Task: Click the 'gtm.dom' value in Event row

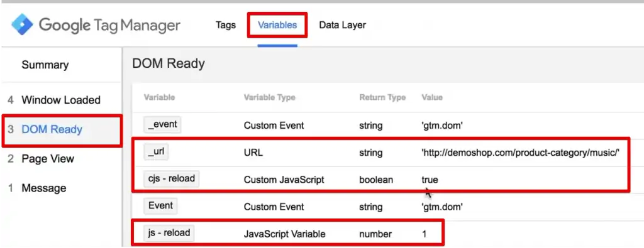Action: [x=442, y=207]
